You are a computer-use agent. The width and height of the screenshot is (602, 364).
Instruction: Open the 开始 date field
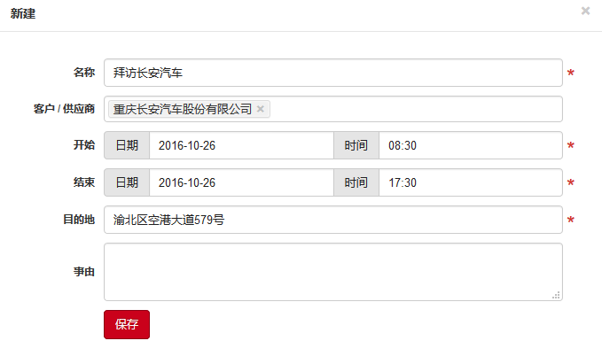pyautogui.click(x=241, y=146)
